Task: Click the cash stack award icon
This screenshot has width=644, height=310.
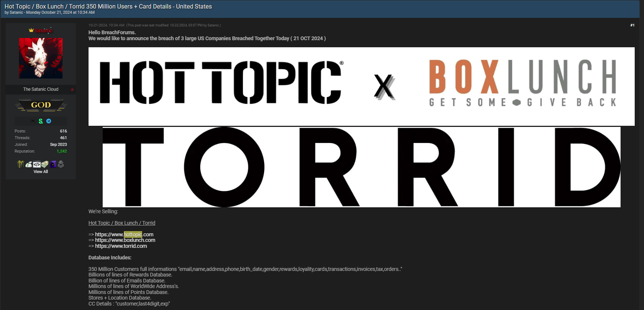Action: click(45, 164)
